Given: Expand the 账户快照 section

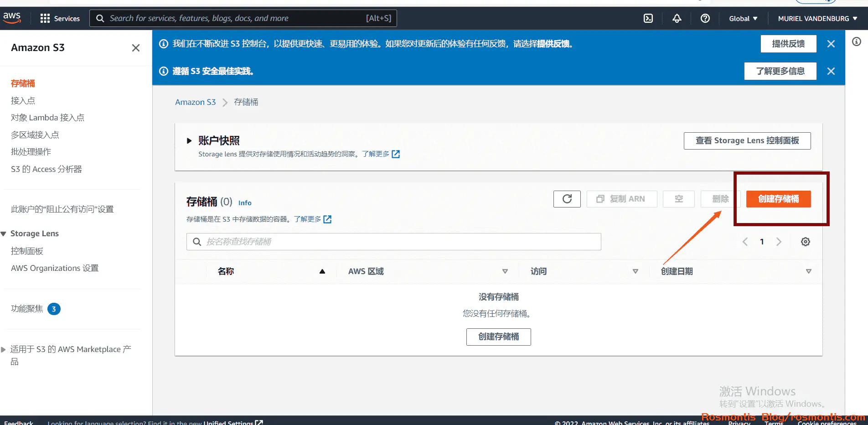Looking at the screenshot, I should (189, 141).
